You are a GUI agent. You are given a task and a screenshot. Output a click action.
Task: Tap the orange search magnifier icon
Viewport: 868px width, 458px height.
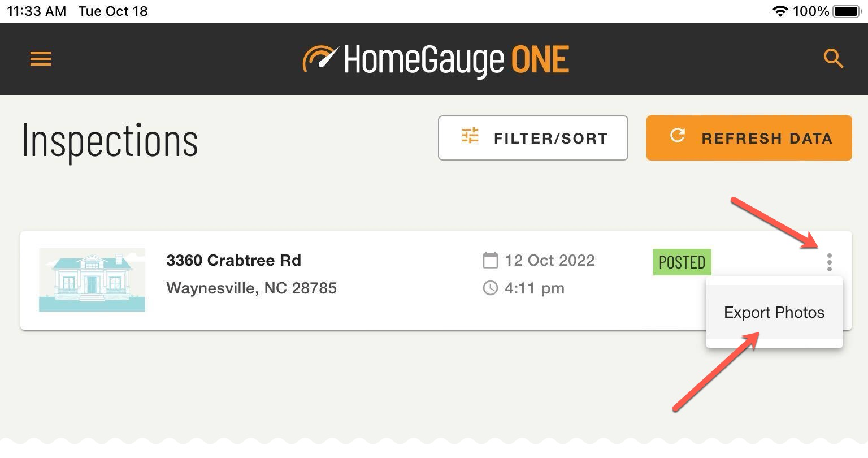(833, 59)
